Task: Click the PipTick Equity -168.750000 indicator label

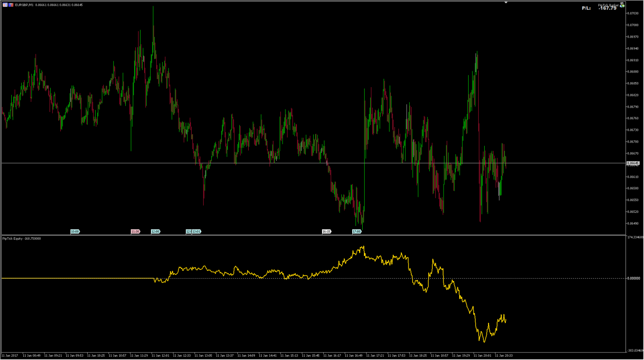Action: (22, 238)
